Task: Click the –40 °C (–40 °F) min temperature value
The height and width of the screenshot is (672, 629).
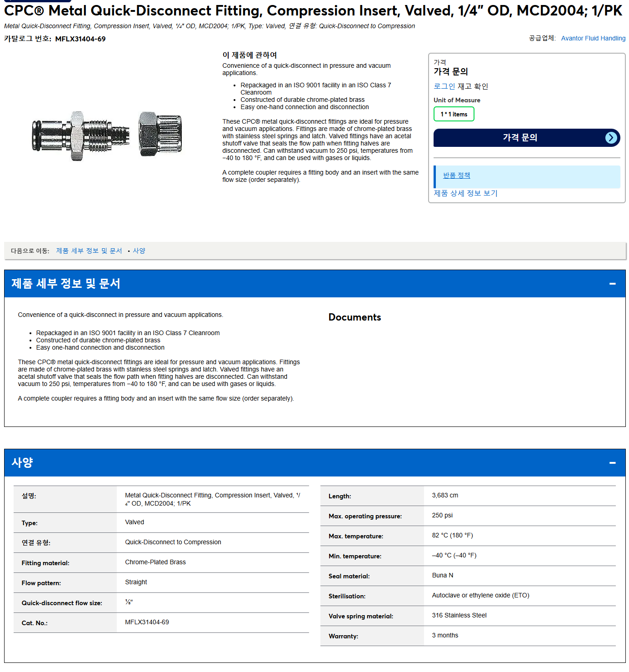Action: 454,555
